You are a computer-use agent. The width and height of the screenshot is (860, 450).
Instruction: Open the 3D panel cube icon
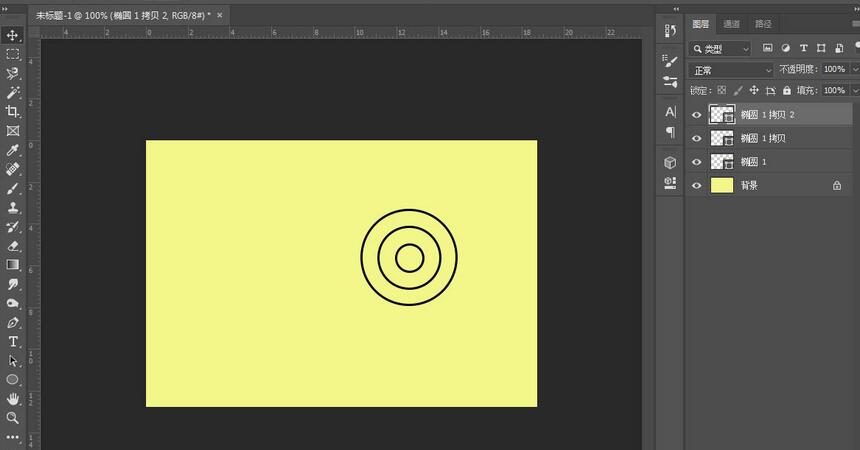coord(670,162)
